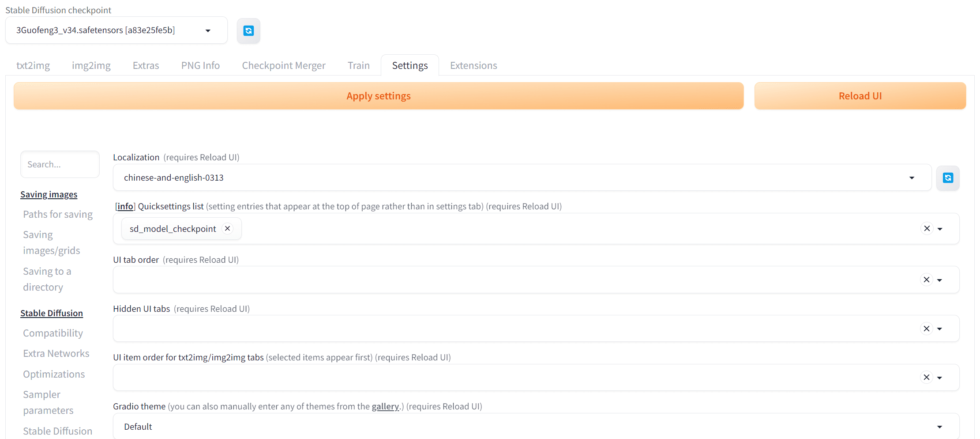This screenshot has width=980, height=439.
Task: Refresh the Localization list
Action: (x=947, y=178)
